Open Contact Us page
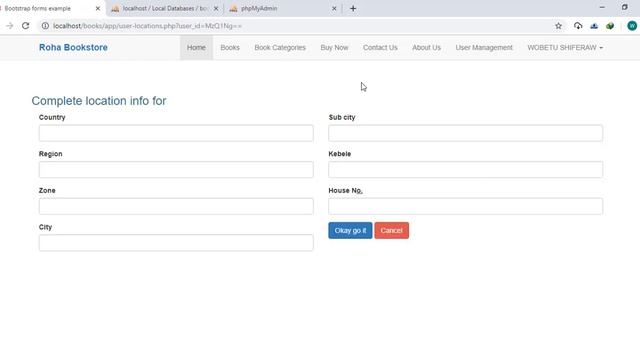 point(380,48)
